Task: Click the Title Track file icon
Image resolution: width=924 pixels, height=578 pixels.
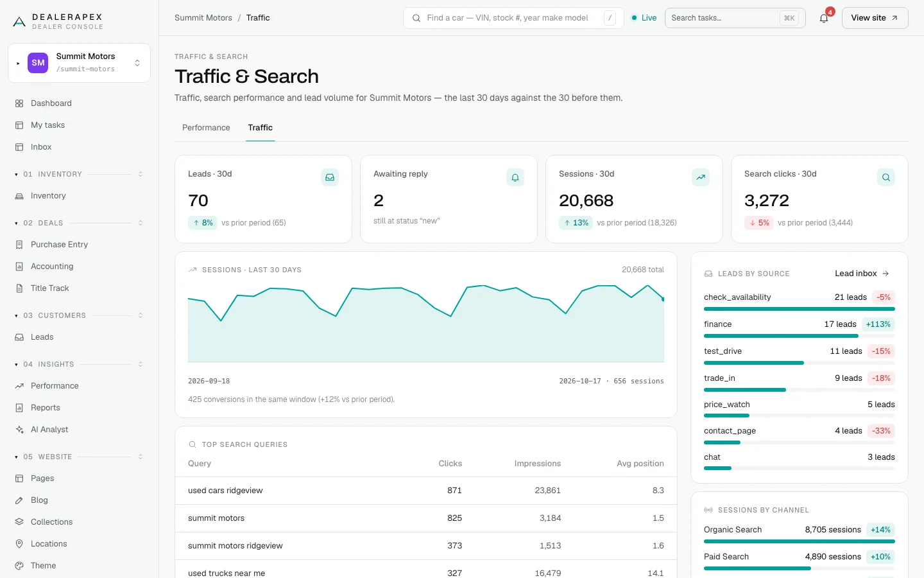Action: [x=19, y=288]
